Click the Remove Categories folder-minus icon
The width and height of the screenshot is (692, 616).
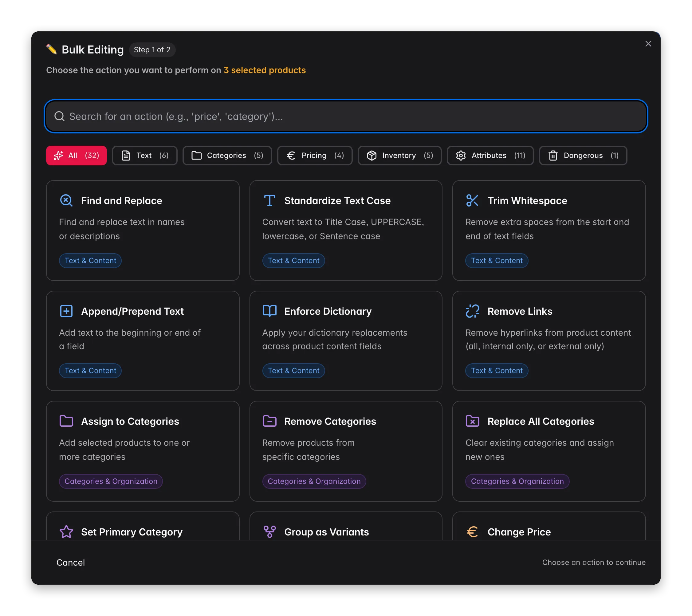(x=269, y=421)
